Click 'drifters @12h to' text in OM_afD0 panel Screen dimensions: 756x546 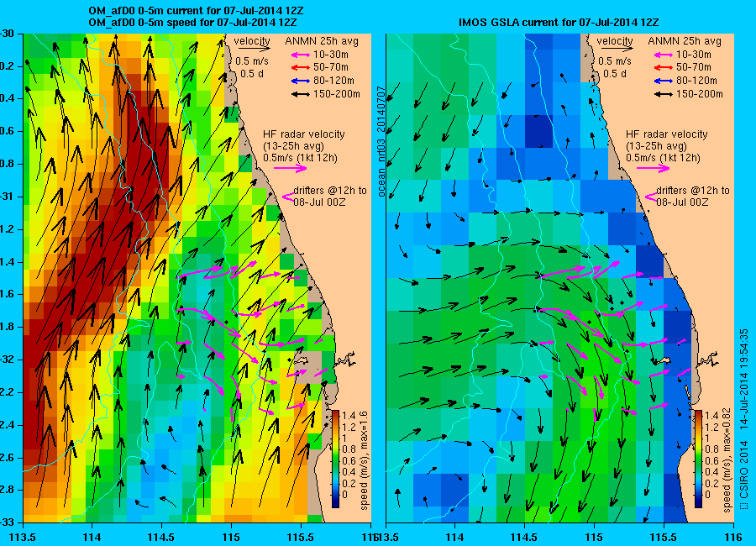(x=330, y=191)
